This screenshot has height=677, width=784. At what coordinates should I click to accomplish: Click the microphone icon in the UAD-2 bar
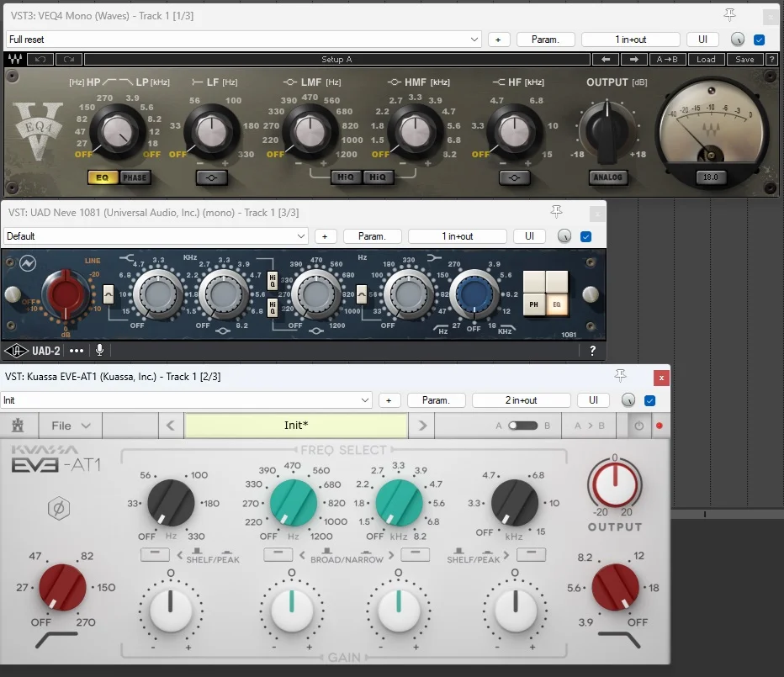pyautogui.click(x=99, y=350)
